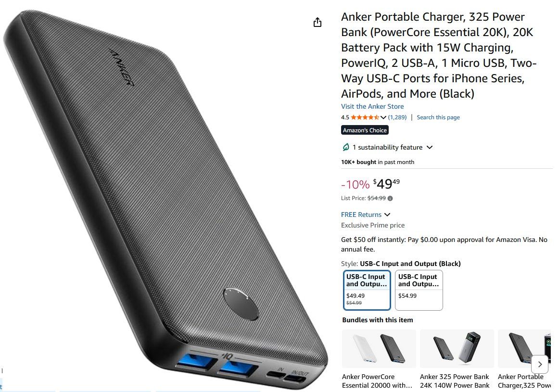Screen dimensions: 559x392
Task: Visit the Anker Store link
Action: 372,106
